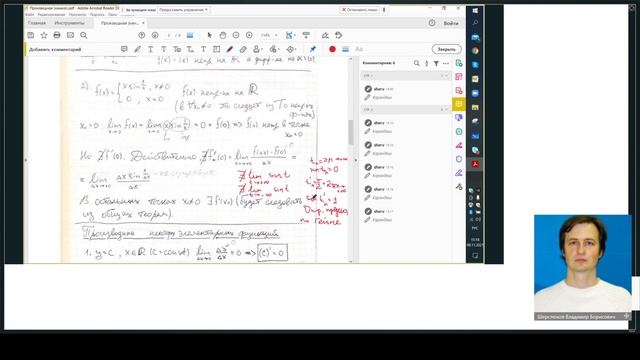Select the add text comment tool

point(203,49)
